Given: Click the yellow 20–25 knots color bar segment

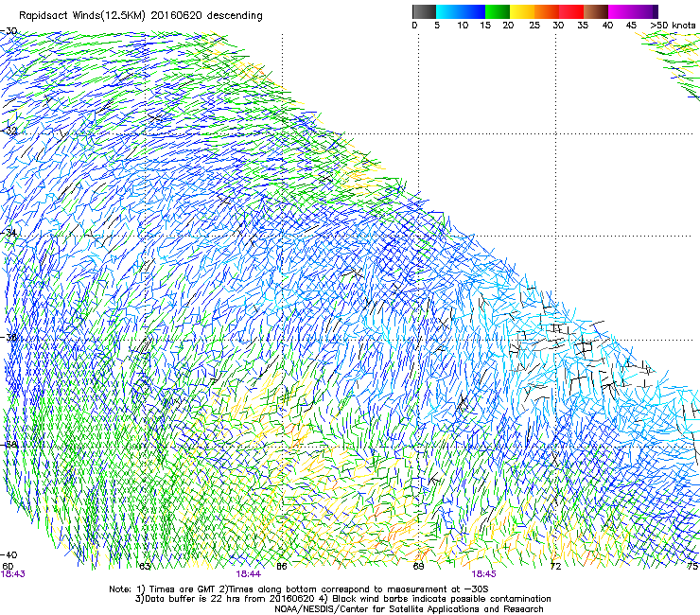Looking at the screenshot, I should point(522,11).
